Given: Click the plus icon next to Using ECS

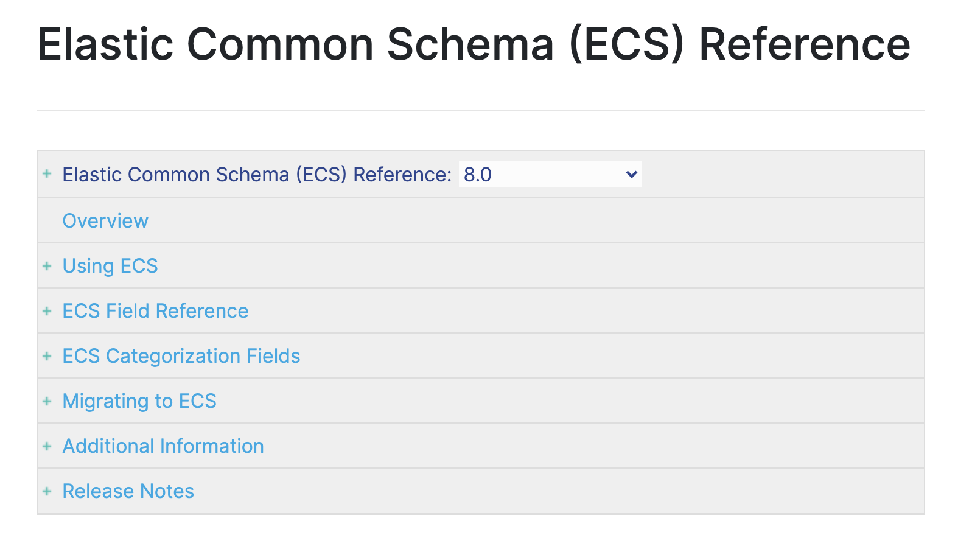Looking at the screenshot, I should 47,266.
